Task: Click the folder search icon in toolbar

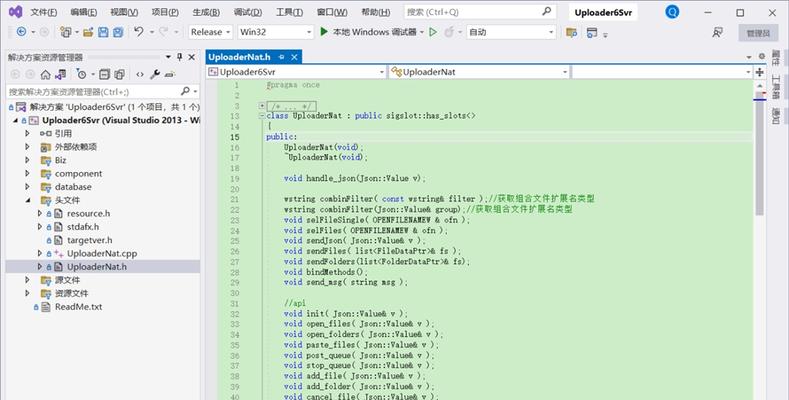Action: click(x=571, y=32)
